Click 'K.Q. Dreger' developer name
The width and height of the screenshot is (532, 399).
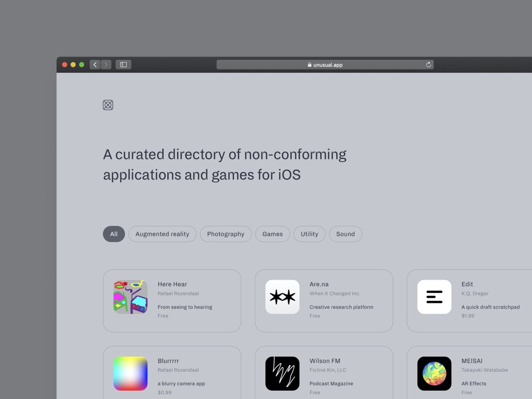pyautogui.click(x=475, y=293)
